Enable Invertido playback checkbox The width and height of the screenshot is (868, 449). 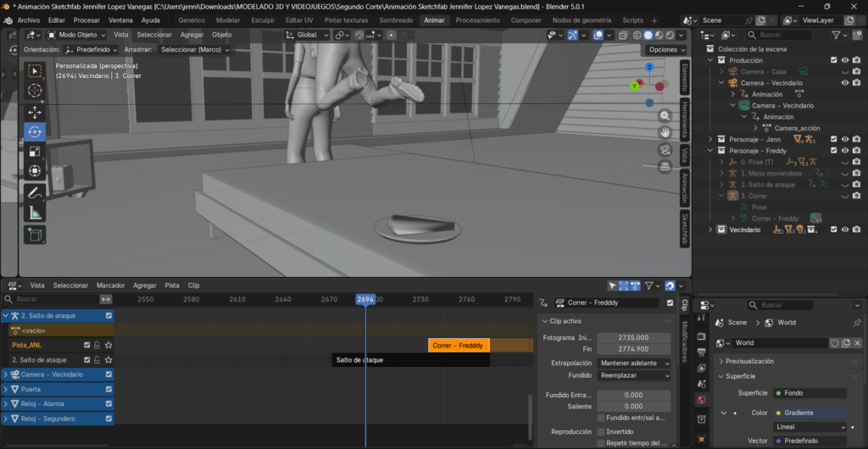[x=601, y=431]
